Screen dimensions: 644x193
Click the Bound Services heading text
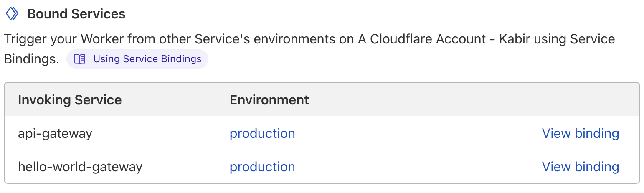(x=76, y=14)
